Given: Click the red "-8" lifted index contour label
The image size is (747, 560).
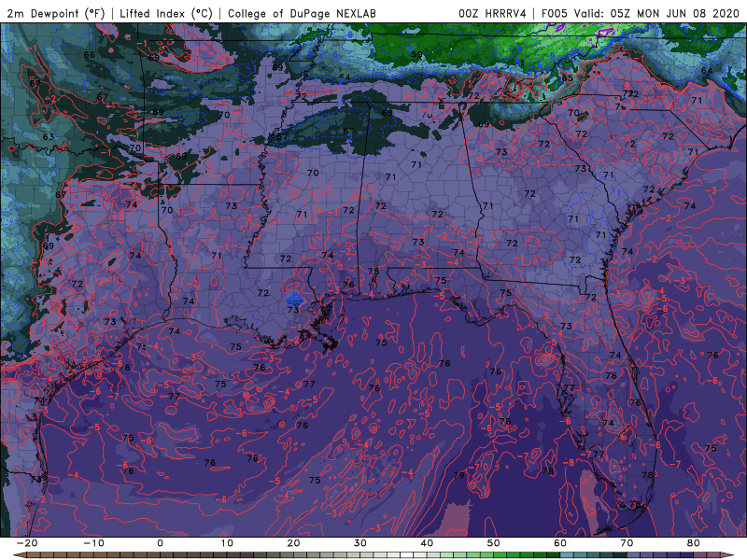Looking at the screenshot, I should click(569, 462).
